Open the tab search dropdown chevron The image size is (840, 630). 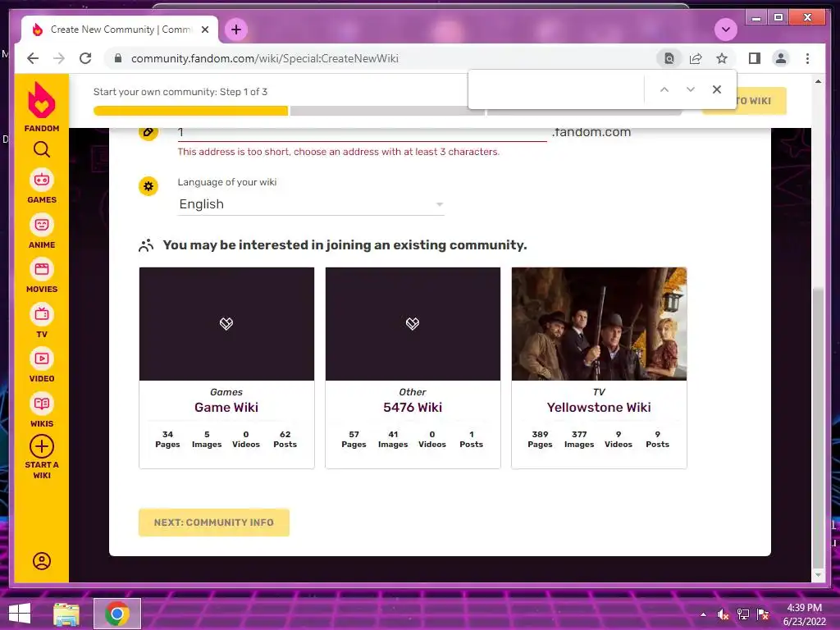(x=726, y=30)
